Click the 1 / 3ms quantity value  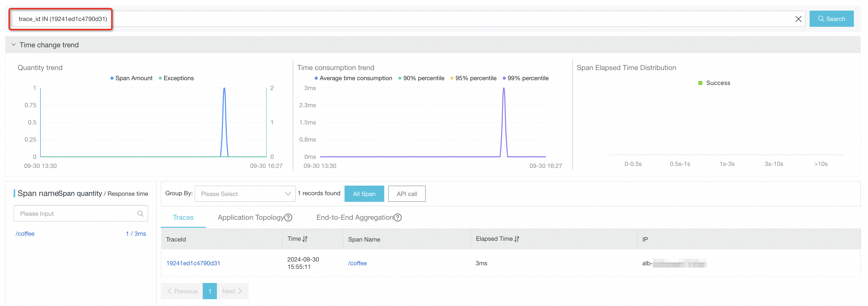(136, 233)
